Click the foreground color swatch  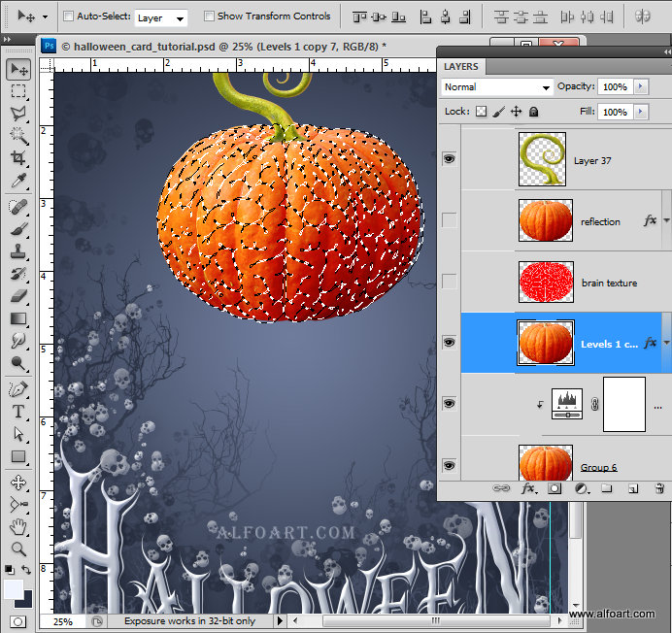tap(14, 587)
